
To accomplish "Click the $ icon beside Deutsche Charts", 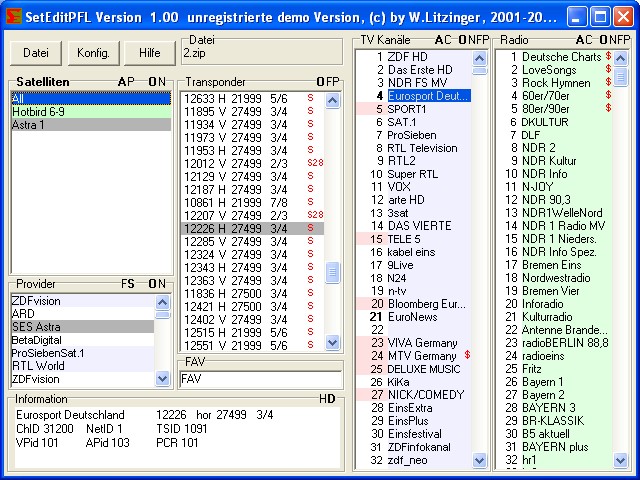I will [608, 57].
